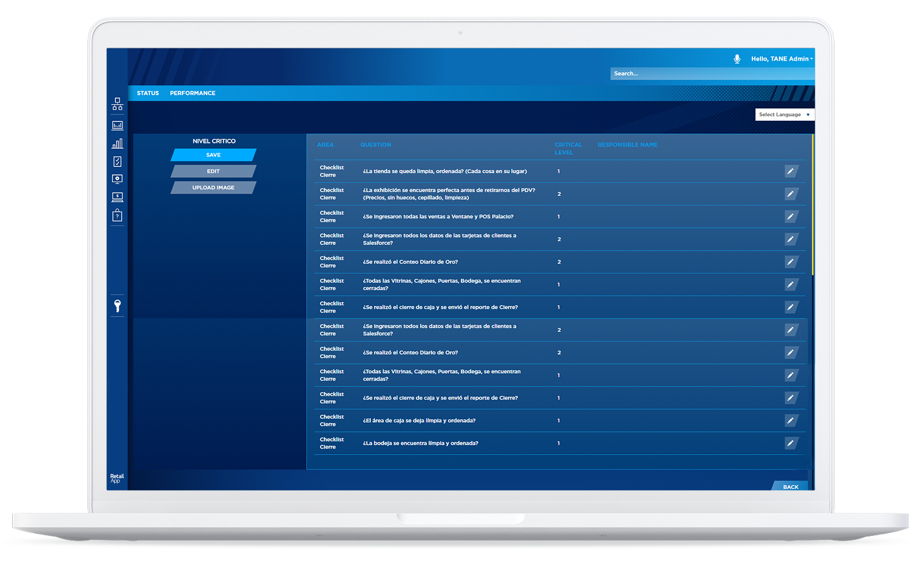Click into the Search field

pyautogui.click(x=711, y=74)
